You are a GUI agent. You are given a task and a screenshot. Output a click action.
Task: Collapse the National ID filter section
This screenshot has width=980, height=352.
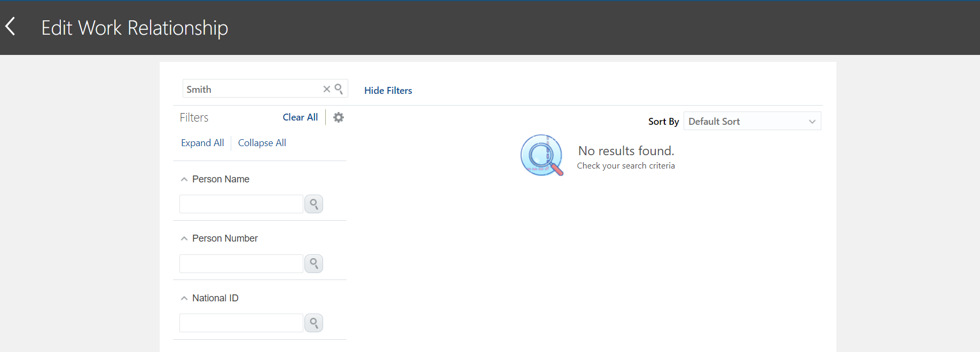184,298
